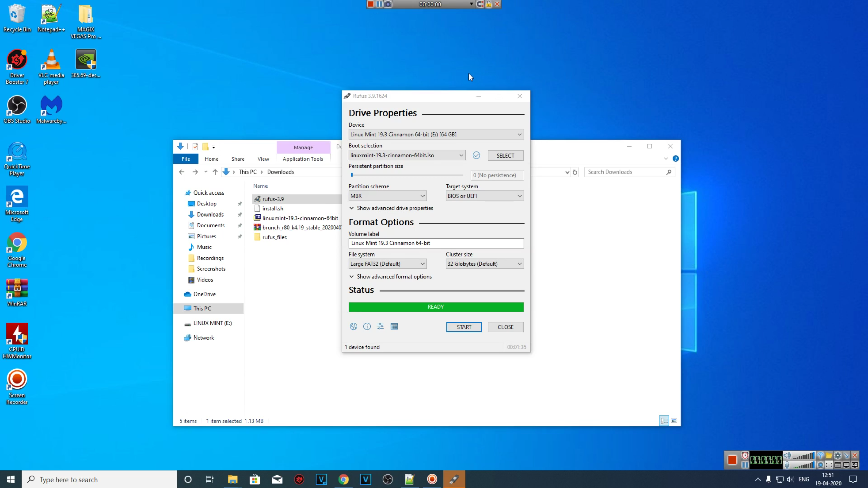Show the Rufus log icon

pyautogui.click(x=394, y=326)
